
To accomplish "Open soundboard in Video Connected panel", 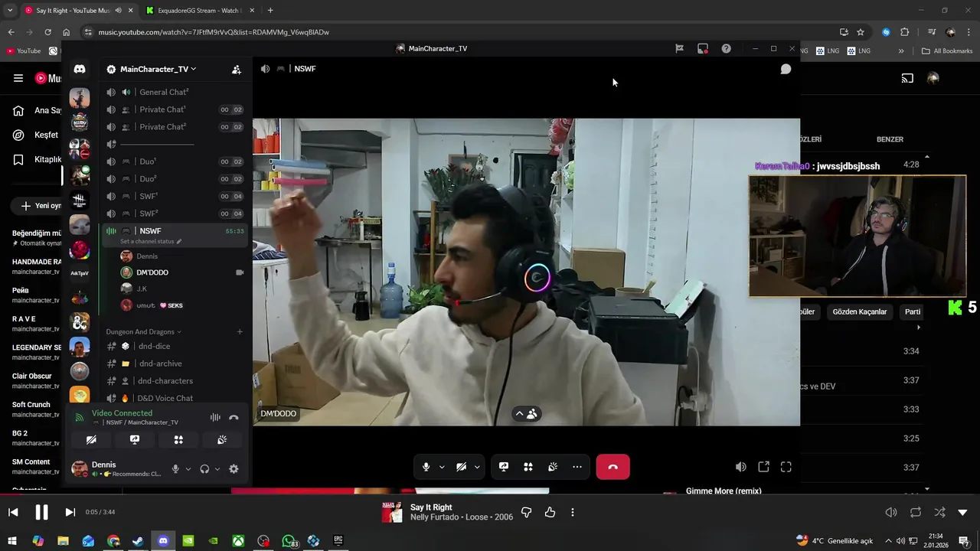I will pos(222,440).
